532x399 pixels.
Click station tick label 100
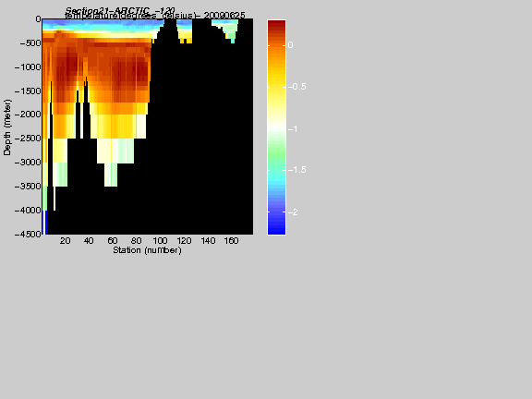(x=160, y=241)
